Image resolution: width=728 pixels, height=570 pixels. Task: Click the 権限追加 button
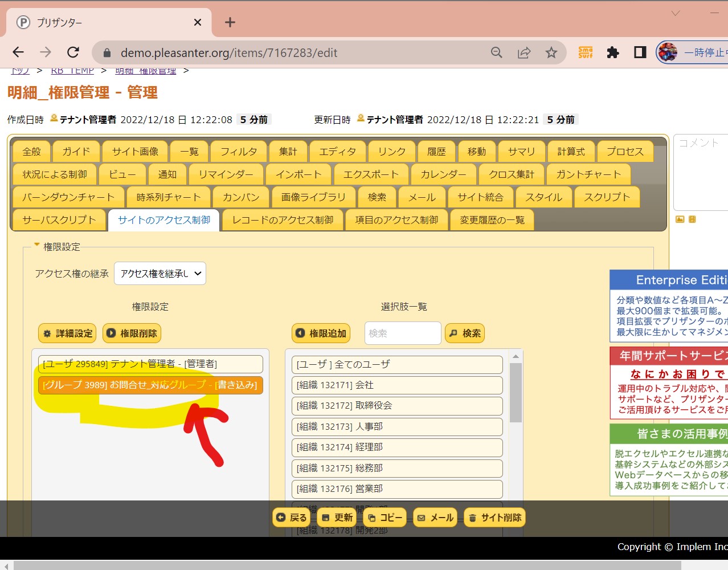[321, 333]
